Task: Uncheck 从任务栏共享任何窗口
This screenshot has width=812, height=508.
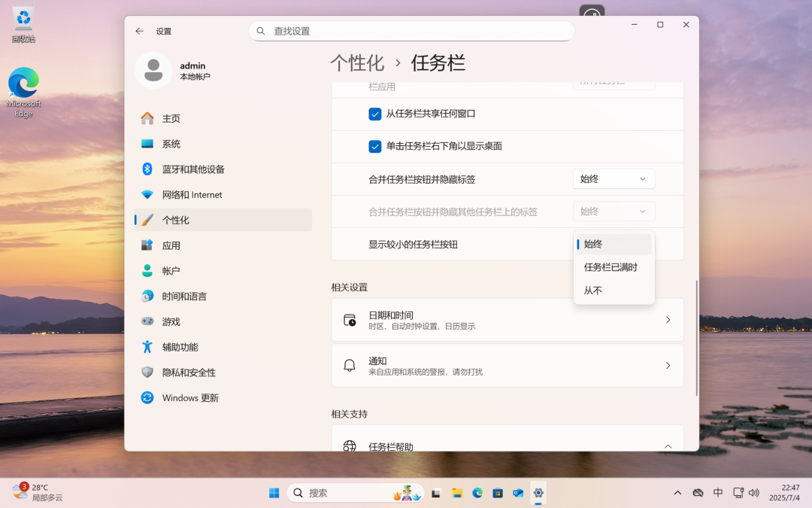Action: point(375,114)
